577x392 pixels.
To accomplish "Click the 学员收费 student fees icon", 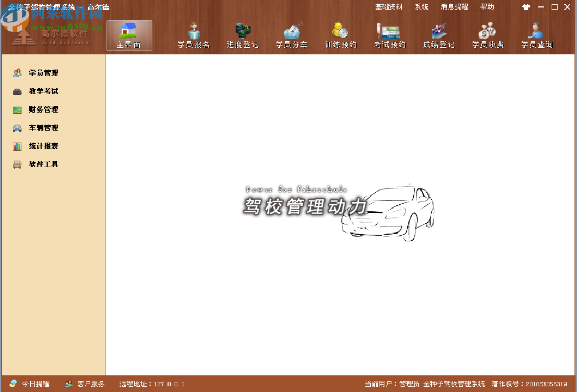I will tap(488, 31).
